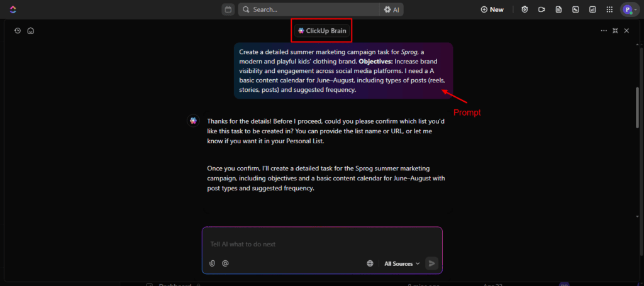Click the @ mention icon
This screenshot has width=644, height=286.
[x=225, y=263]
